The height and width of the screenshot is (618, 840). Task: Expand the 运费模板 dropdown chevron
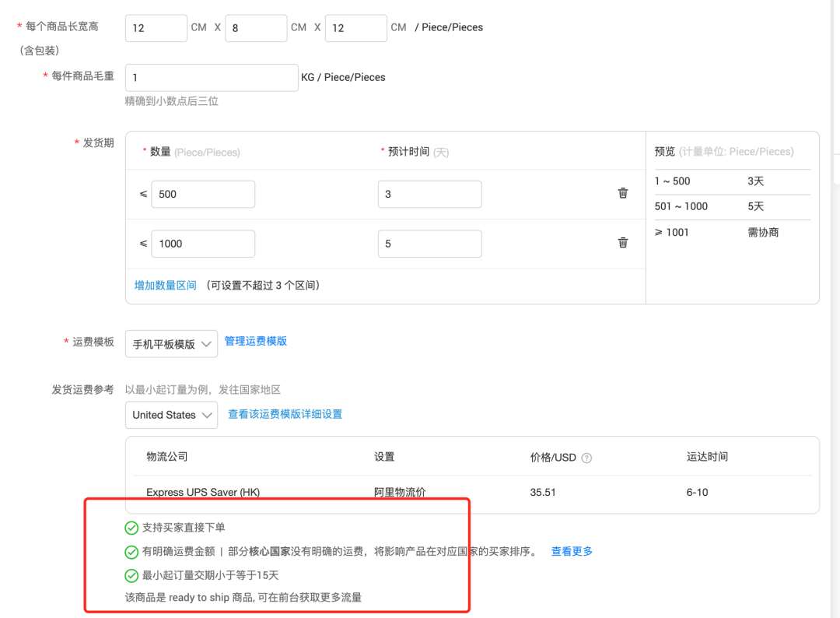(x=205, y=343)
